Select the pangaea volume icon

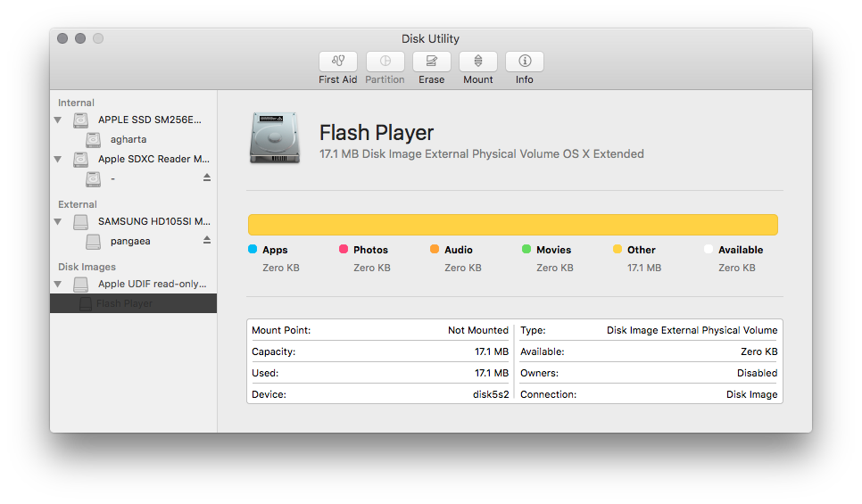[x=94, y=241]
